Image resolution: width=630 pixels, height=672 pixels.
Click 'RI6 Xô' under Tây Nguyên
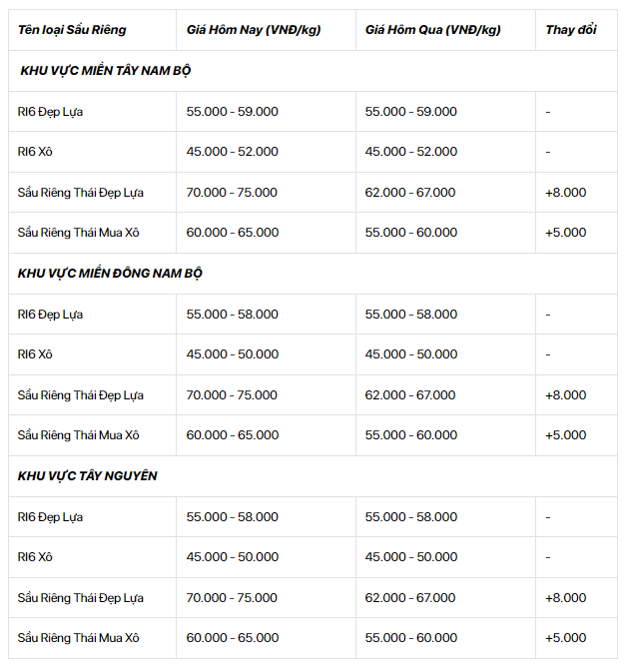[35, 557]
